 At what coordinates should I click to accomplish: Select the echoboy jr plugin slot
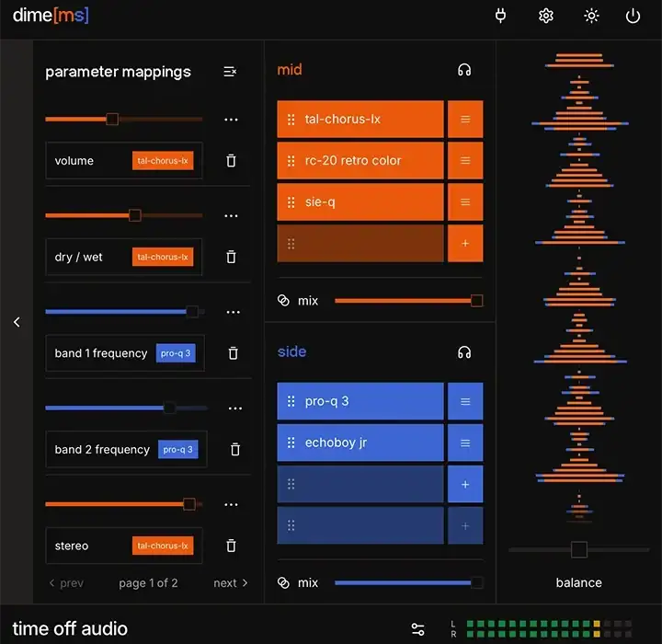click(360, 443)
